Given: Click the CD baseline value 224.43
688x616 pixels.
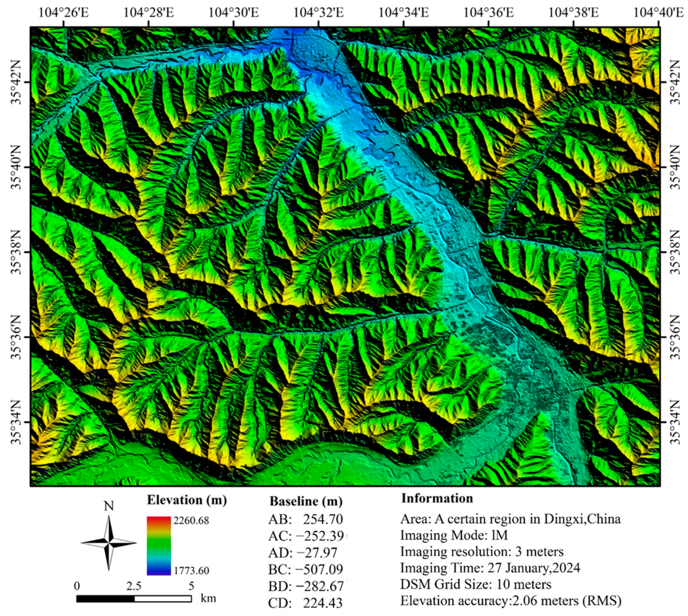Looking at the screenshot, I should 323,603.
